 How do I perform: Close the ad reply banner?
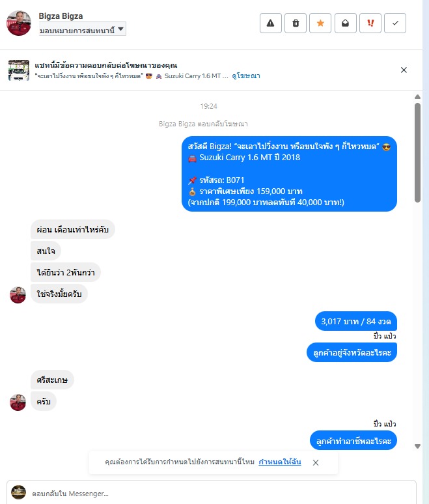pos(404,70)
